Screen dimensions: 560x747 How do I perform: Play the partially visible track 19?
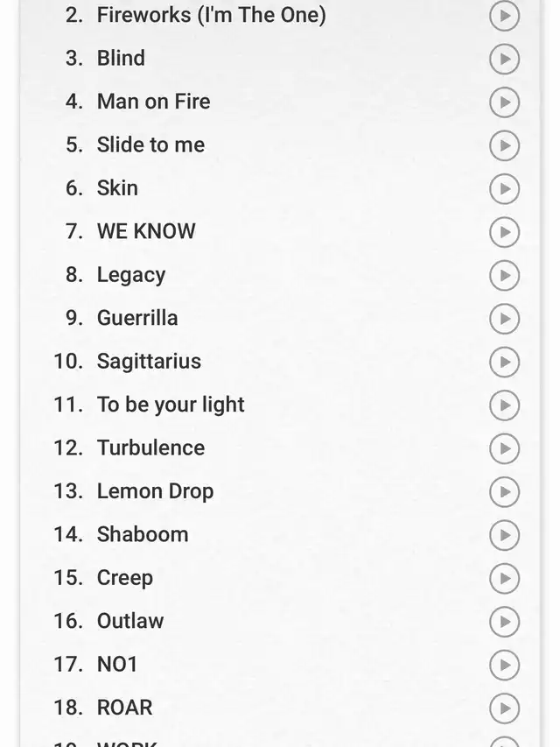click(x=504, y=743)
